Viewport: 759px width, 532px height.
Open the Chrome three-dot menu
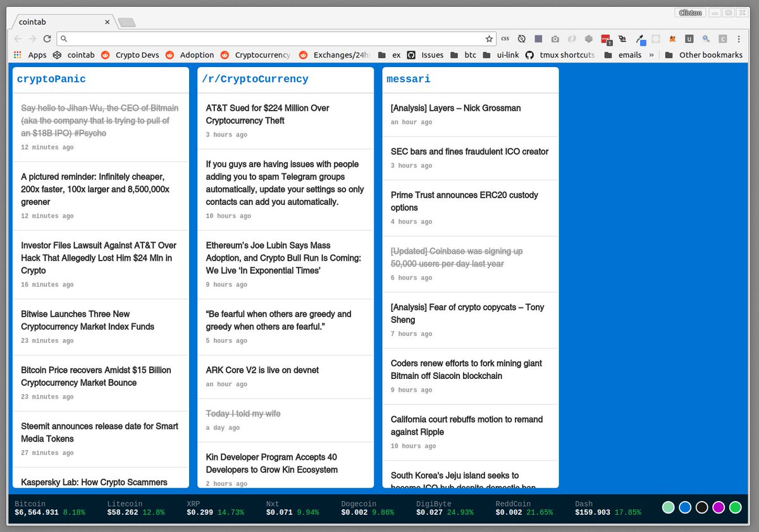pos(738,39)
